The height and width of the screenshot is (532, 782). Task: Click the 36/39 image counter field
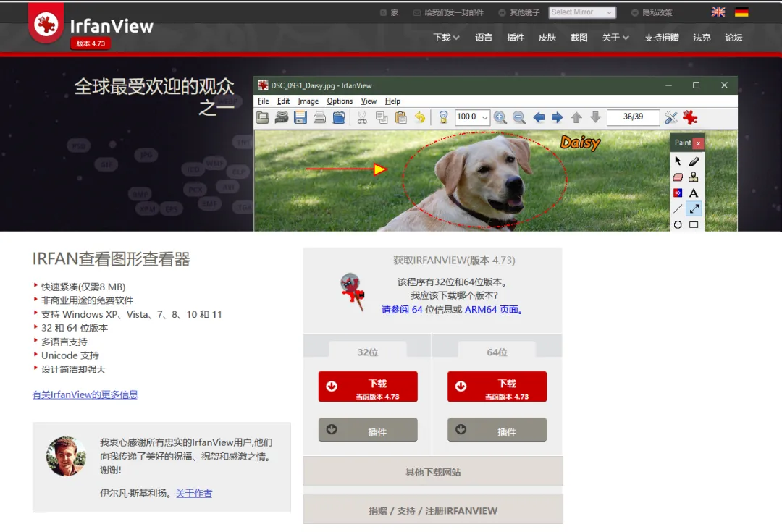[633, 117]
